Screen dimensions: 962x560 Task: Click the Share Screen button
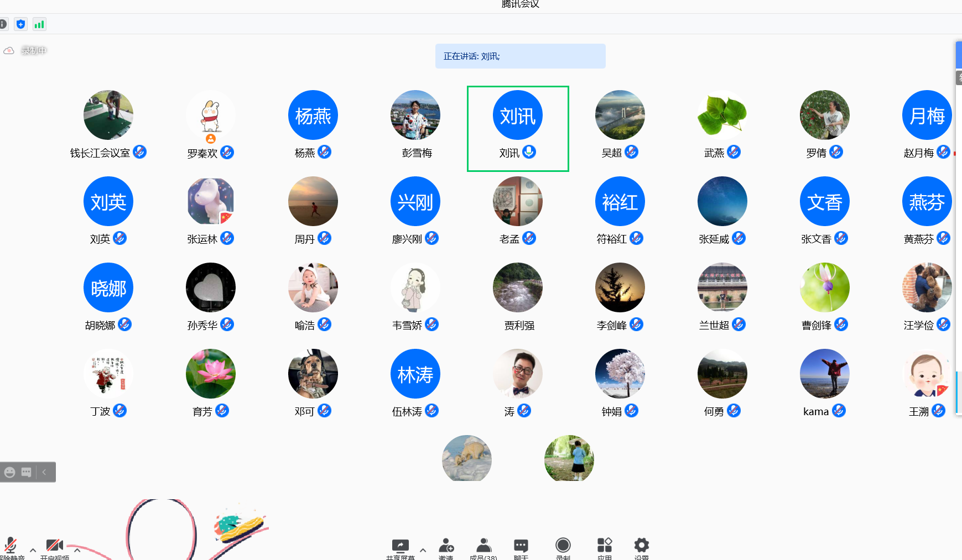(400, 546)
